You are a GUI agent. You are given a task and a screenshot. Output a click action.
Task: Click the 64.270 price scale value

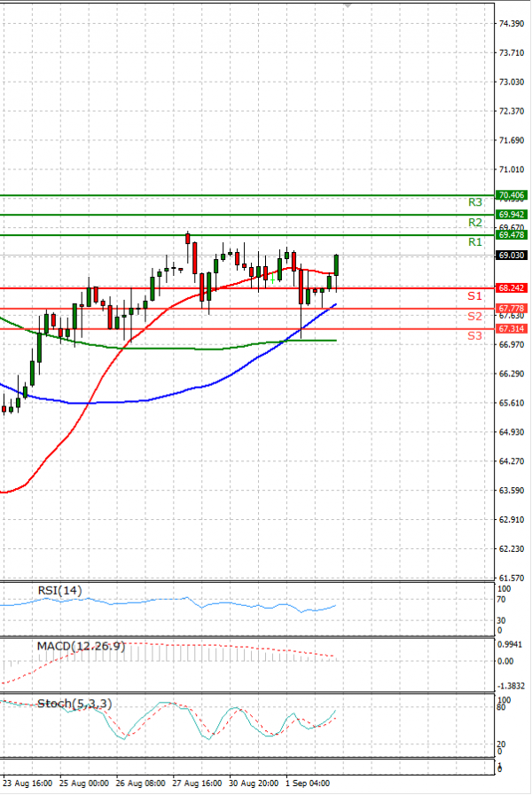(x=512, y=461)
